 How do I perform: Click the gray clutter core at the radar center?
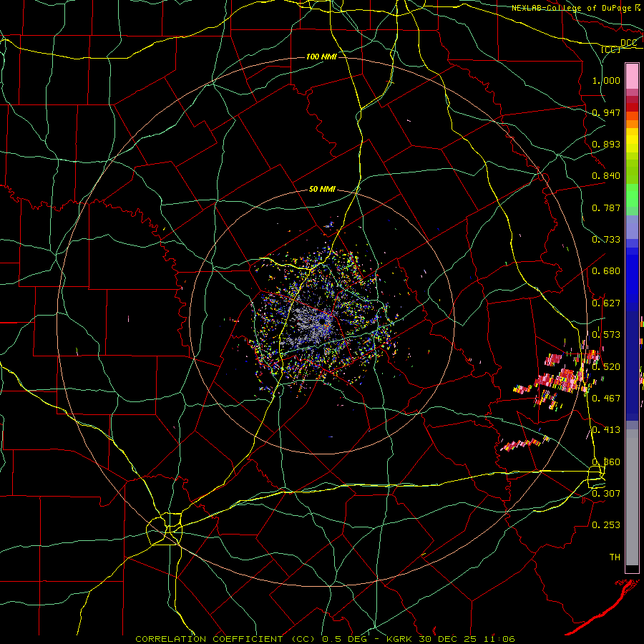(312, 323)
